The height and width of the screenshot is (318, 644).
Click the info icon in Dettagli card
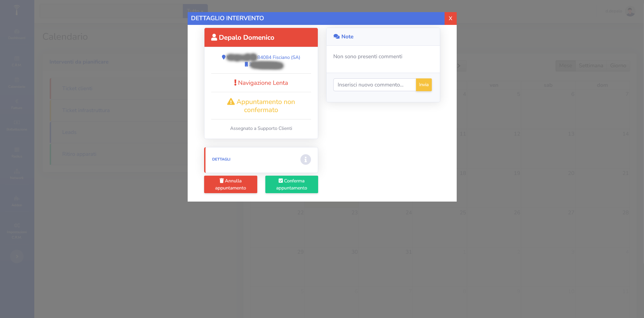[305, 160]
